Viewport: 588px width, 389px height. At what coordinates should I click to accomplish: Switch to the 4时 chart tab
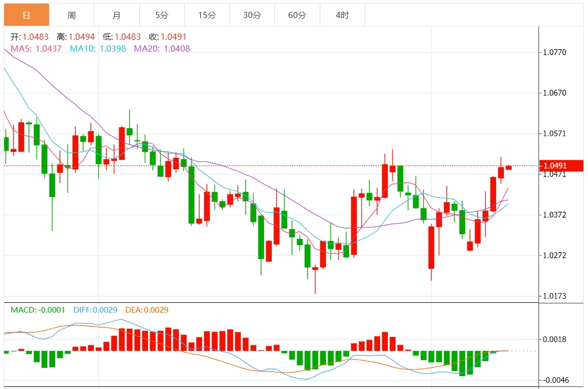coord(342,15)
